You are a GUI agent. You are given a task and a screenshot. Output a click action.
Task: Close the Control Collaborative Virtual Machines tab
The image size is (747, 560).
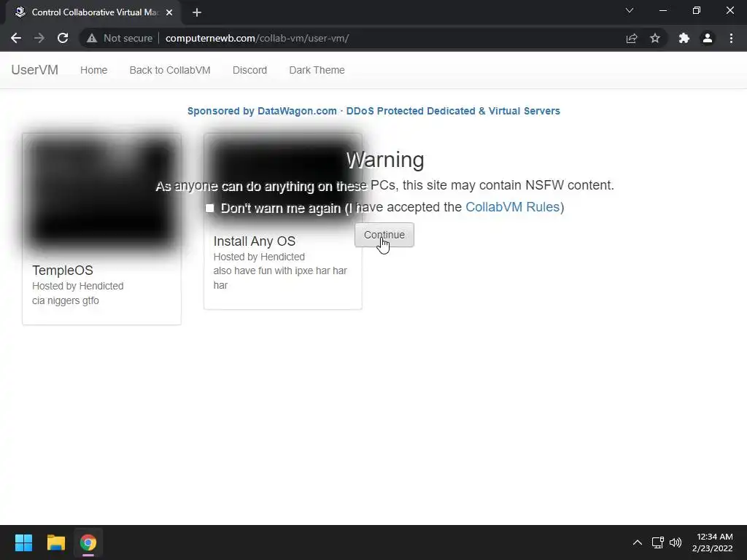(x=169, y=12)
